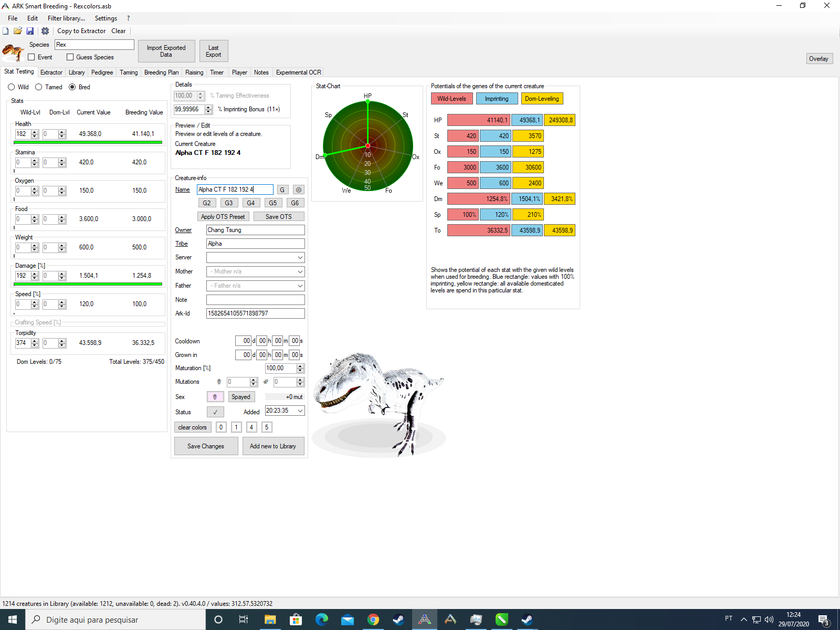Enable the Guess Species checkbox
840x630 pixels.
point(70,57)
